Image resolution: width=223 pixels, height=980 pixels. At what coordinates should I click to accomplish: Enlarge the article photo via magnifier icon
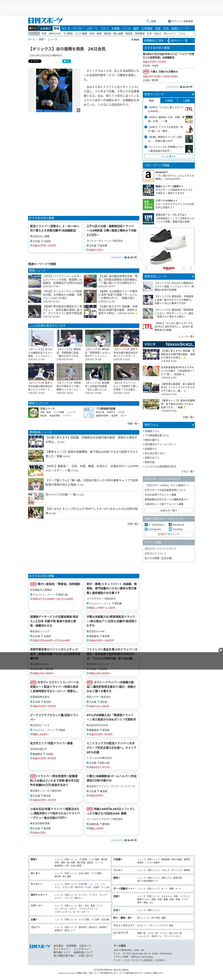[x=78, y=110]
